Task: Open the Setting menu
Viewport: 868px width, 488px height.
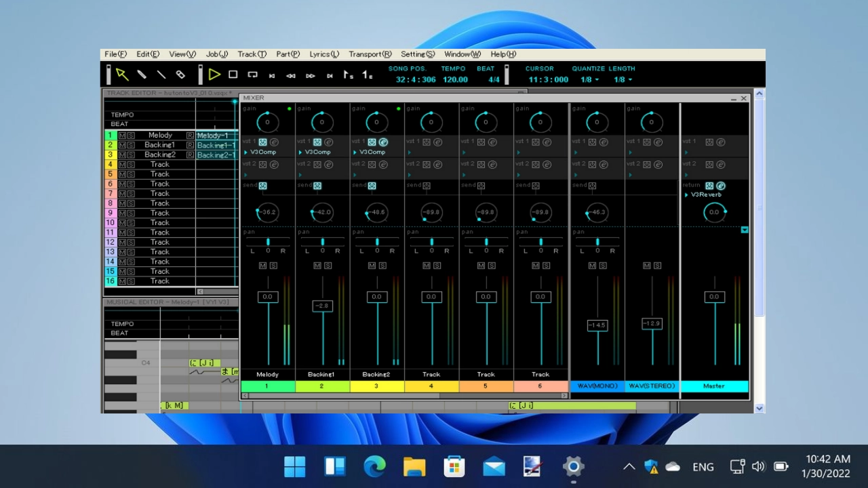Action: tap(418, 54)
